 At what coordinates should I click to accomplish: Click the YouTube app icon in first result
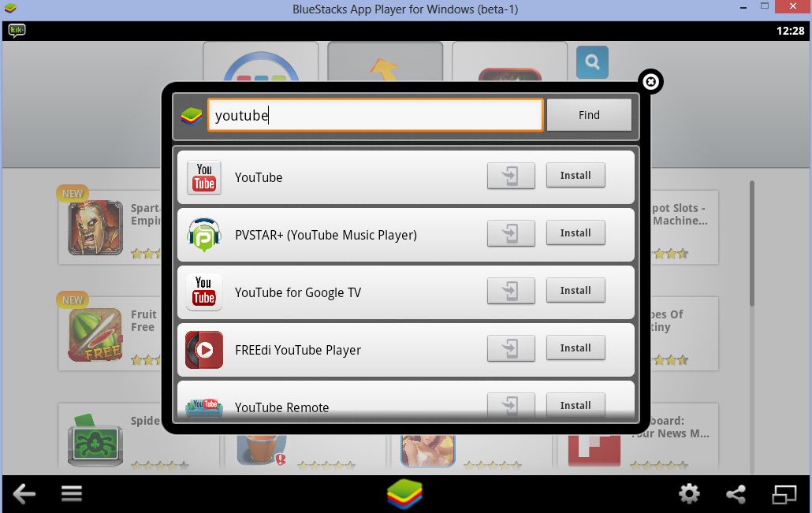(204, 177)
